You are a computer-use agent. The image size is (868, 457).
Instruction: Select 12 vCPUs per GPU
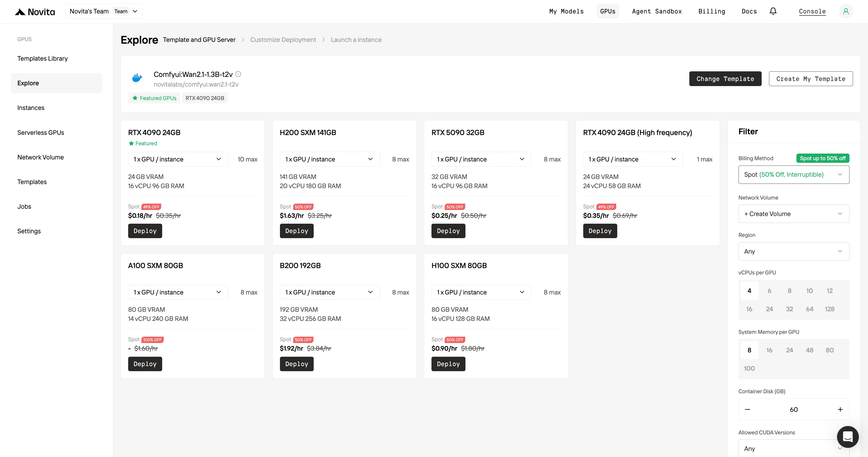(x=830, y=291)
